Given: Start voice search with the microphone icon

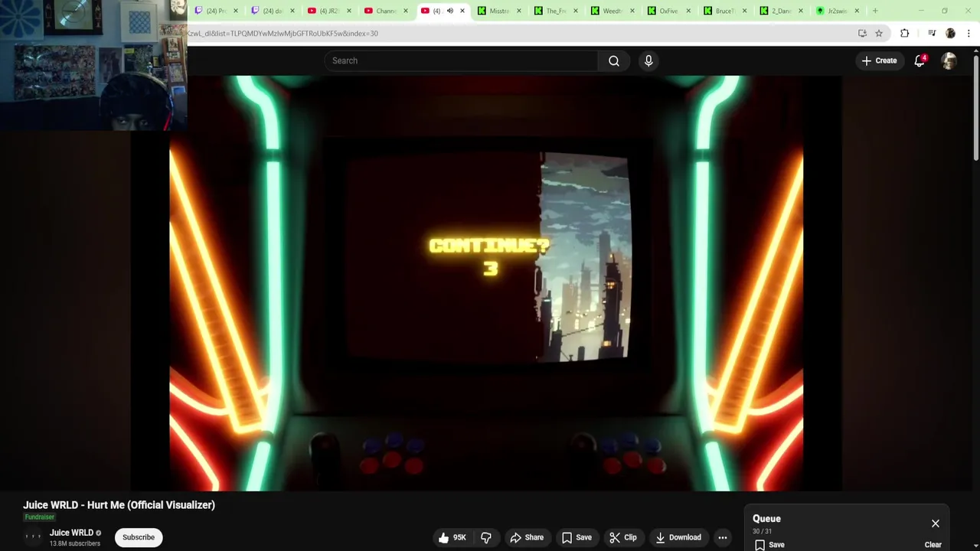Looking at the screenshot, I should tap(648, 60).
